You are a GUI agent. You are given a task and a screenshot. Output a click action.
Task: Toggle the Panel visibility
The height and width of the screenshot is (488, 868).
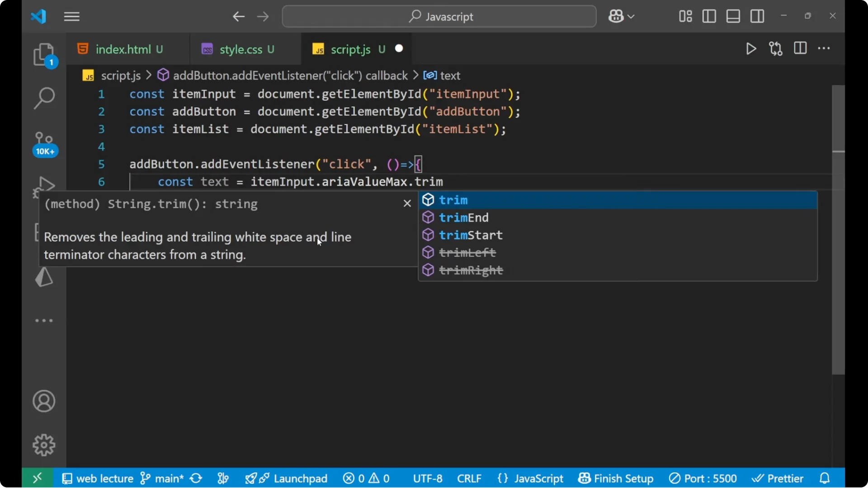(733, 16)
